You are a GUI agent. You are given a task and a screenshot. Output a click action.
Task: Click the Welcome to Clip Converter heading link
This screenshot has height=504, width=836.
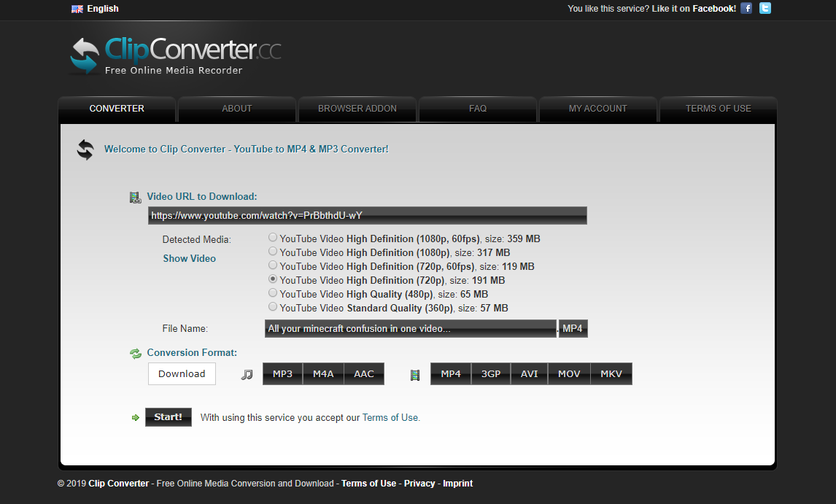click(x=247, y=150)
